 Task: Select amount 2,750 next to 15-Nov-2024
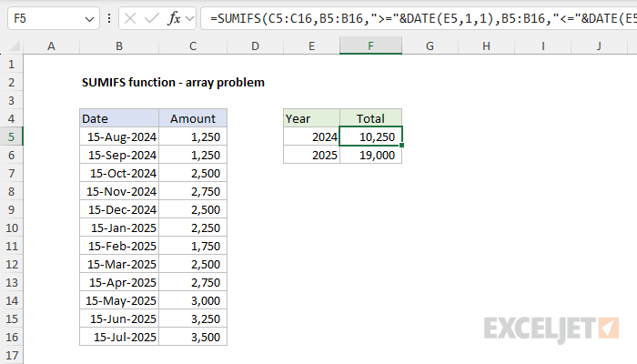pos(193,191)
